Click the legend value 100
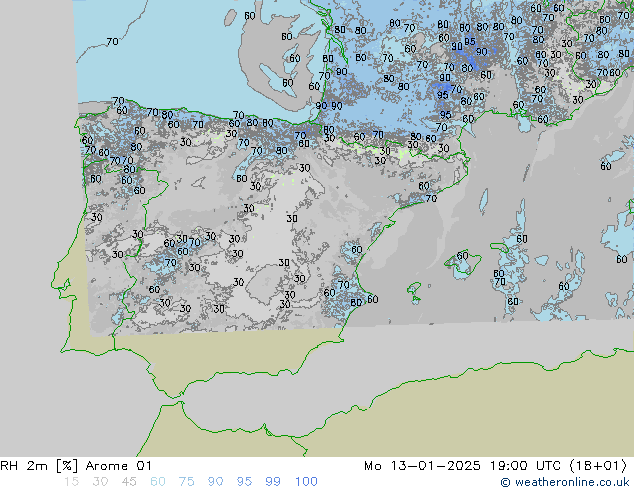Image resolution: width=634 pixels, height=490 pixels. tap(306, 482)
